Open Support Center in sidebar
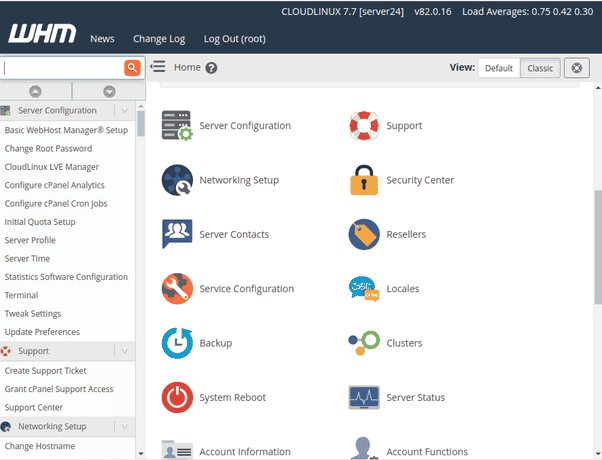 (33, 407)
